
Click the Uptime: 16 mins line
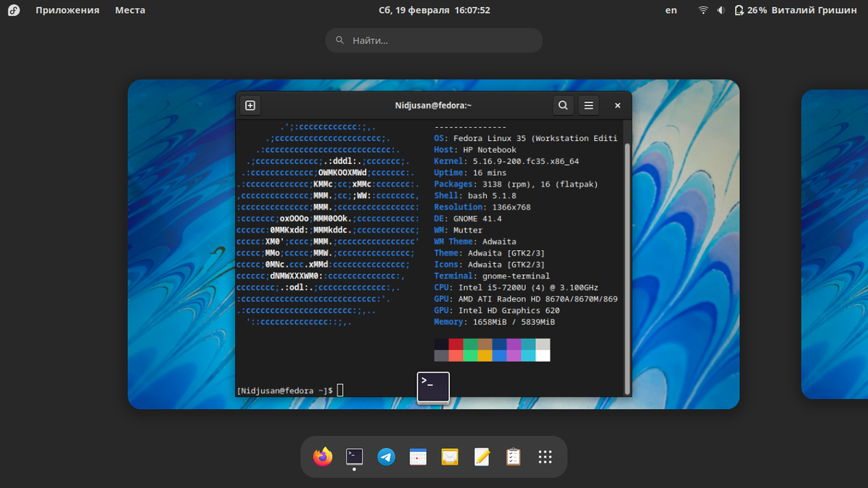point(470,173)
